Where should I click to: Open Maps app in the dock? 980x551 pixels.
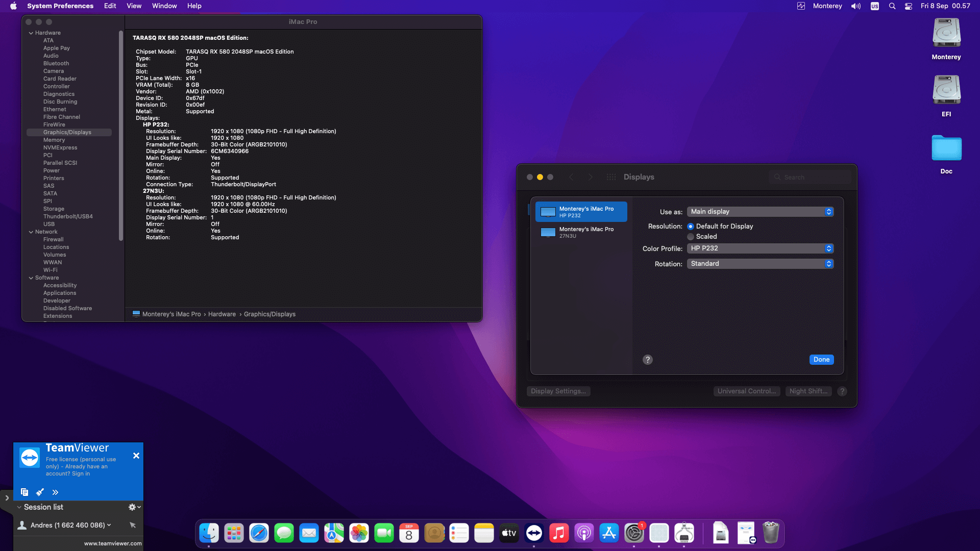point(334,533)
